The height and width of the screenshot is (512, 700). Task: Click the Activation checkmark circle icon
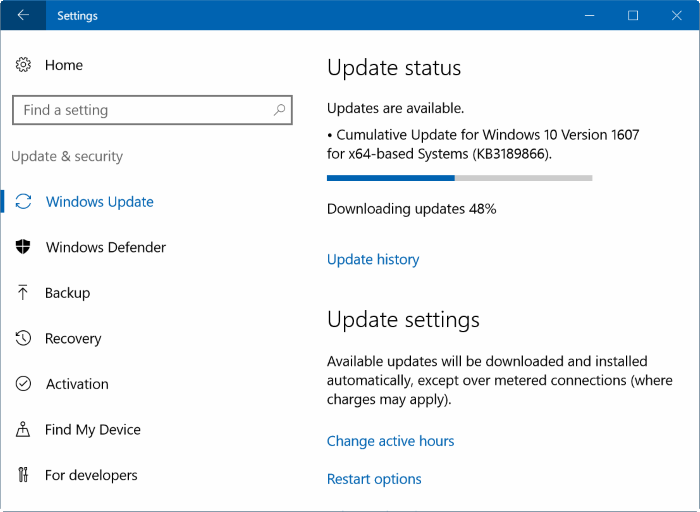pyautogui.click(x=23, y=383)
